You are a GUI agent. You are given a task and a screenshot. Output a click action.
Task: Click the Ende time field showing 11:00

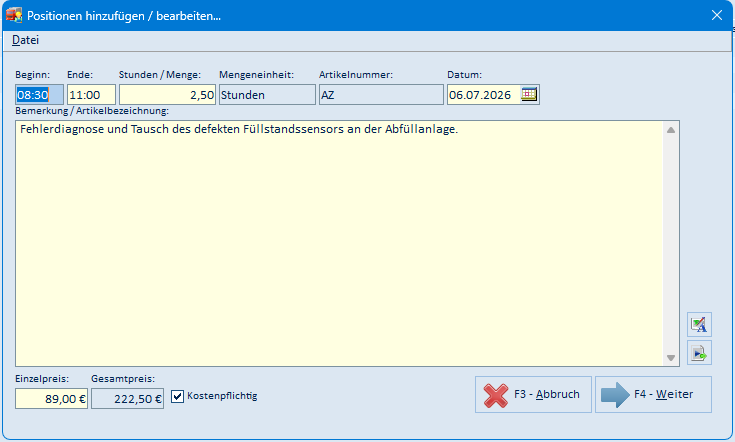coord(91,95)
